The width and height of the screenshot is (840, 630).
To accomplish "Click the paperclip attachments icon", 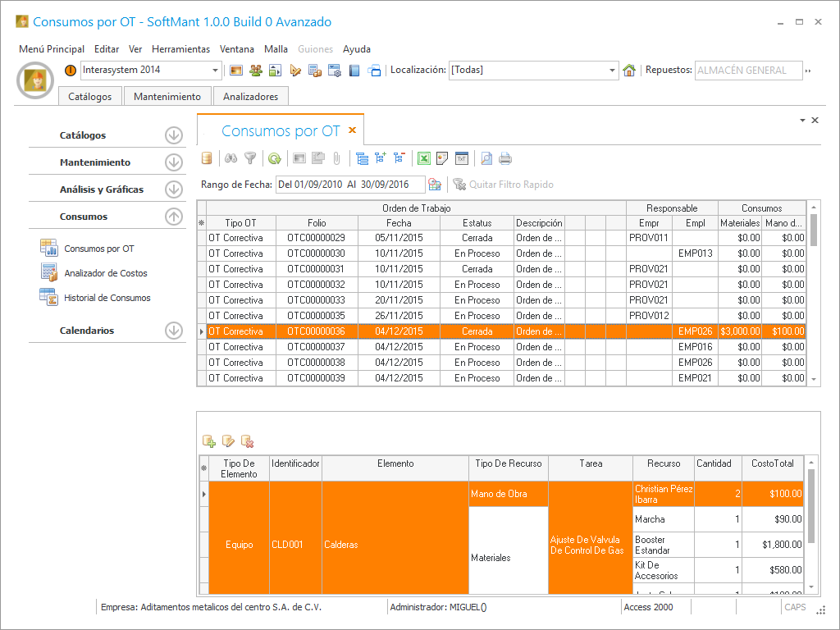I will point(336,159).
